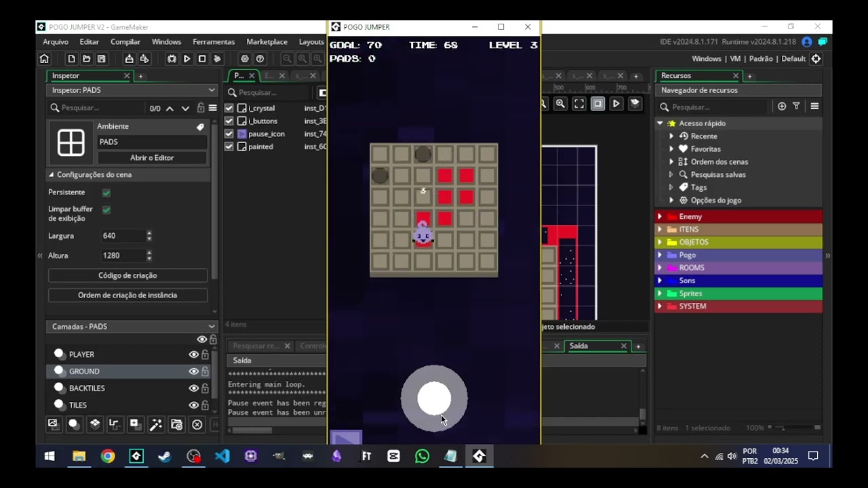
Task: Uncheck the i_buttons instance checkbox
Action: point(229,121)
